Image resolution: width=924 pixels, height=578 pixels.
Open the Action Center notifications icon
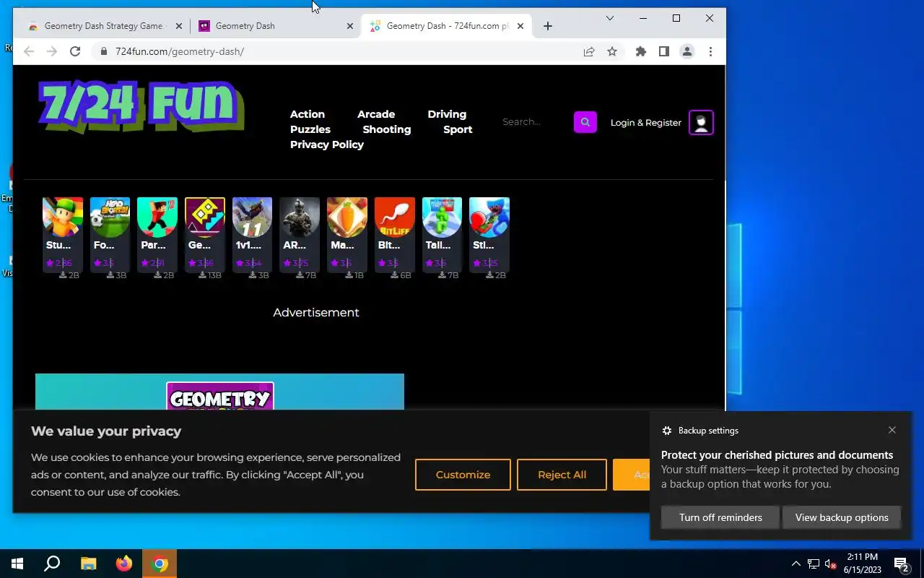pos(901,564)
